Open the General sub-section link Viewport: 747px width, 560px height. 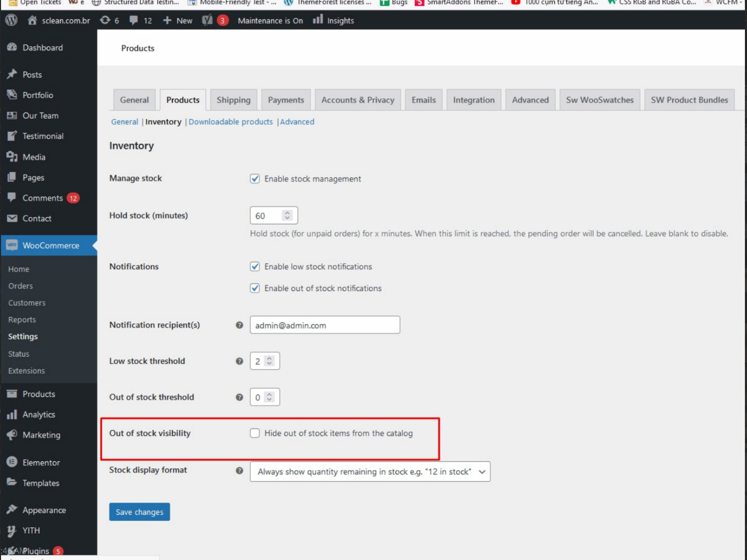tap(125, 121)
